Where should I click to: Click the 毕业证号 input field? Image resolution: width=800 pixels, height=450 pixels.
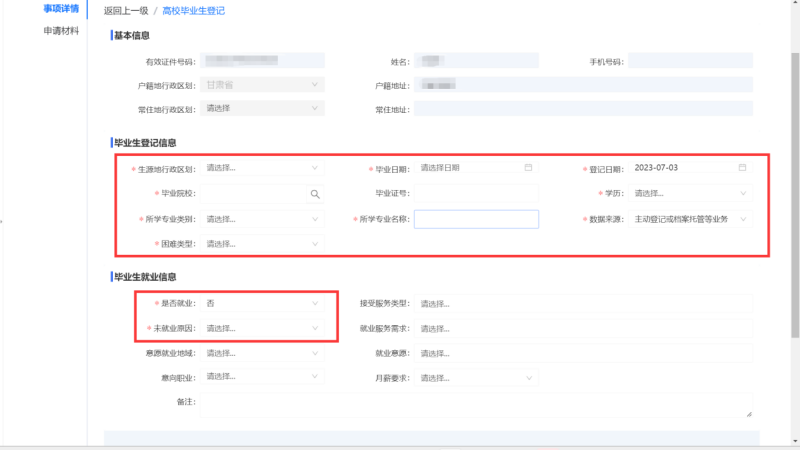(x=476, y=193)
